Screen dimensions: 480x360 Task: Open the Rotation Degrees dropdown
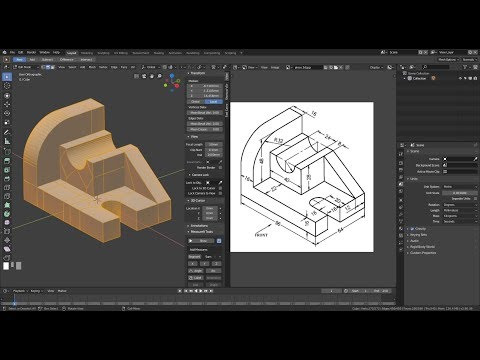coord(460,205)
